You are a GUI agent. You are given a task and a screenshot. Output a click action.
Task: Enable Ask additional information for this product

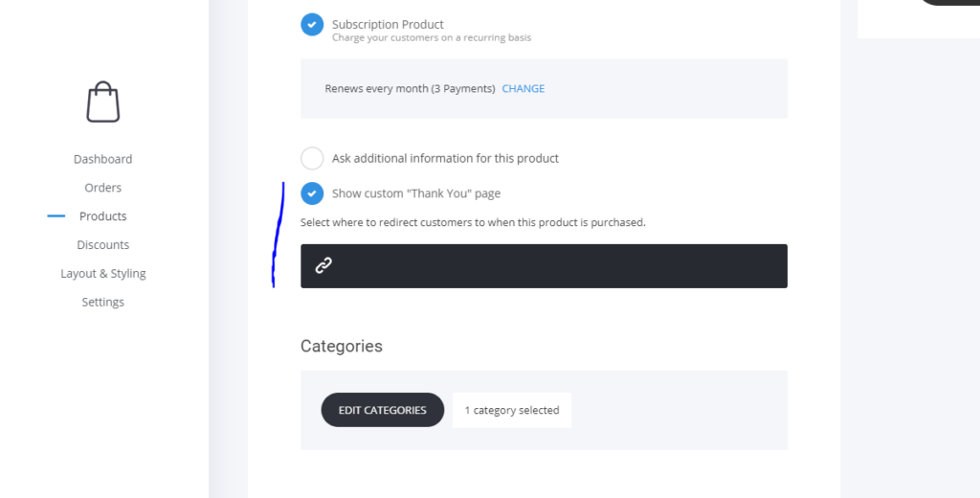(312, 158)
